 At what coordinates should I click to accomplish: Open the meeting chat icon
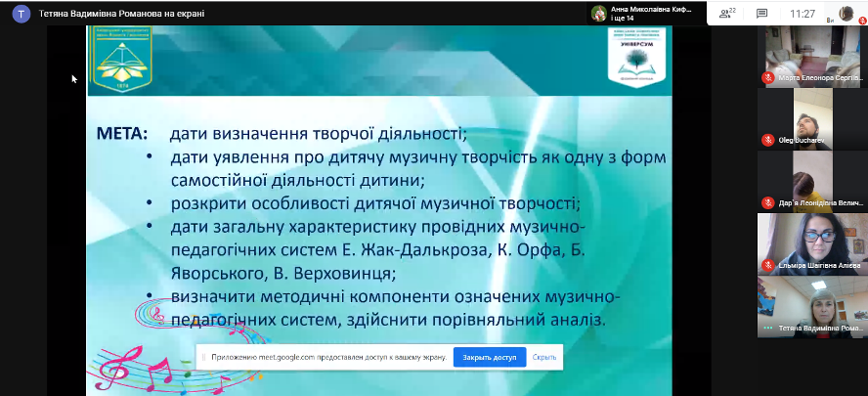761,14
